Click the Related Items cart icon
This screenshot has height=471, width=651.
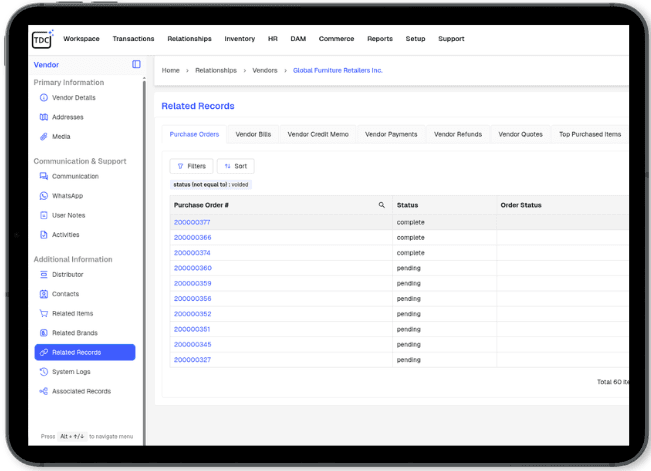pos(44,313)
